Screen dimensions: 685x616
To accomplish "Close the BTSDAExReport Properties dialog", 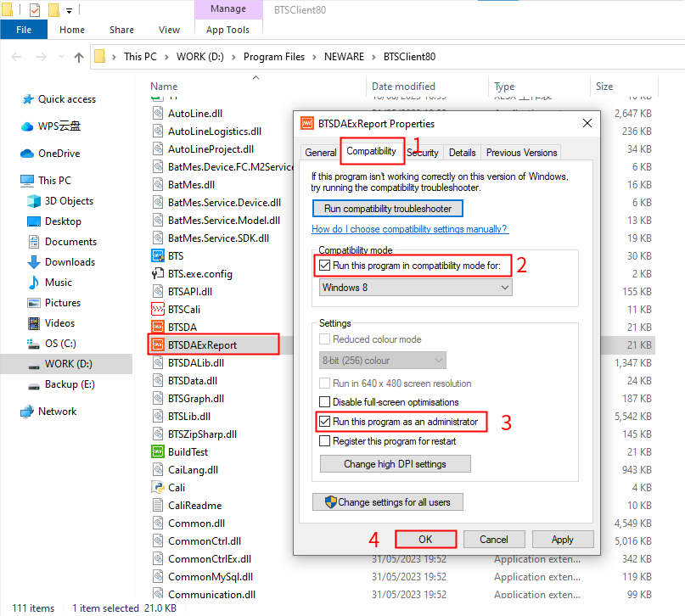I will click(x=587, y=123).
